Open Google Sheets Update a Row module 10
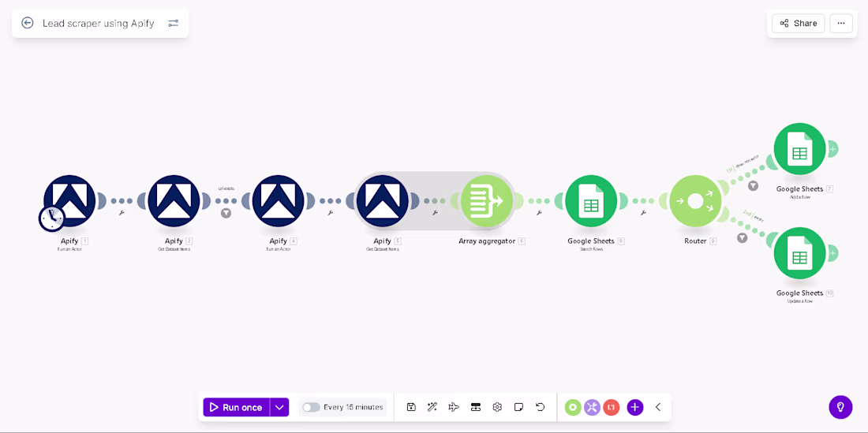Image resolution: width=868 pixels, height=433 pixels. click(799, 252)
